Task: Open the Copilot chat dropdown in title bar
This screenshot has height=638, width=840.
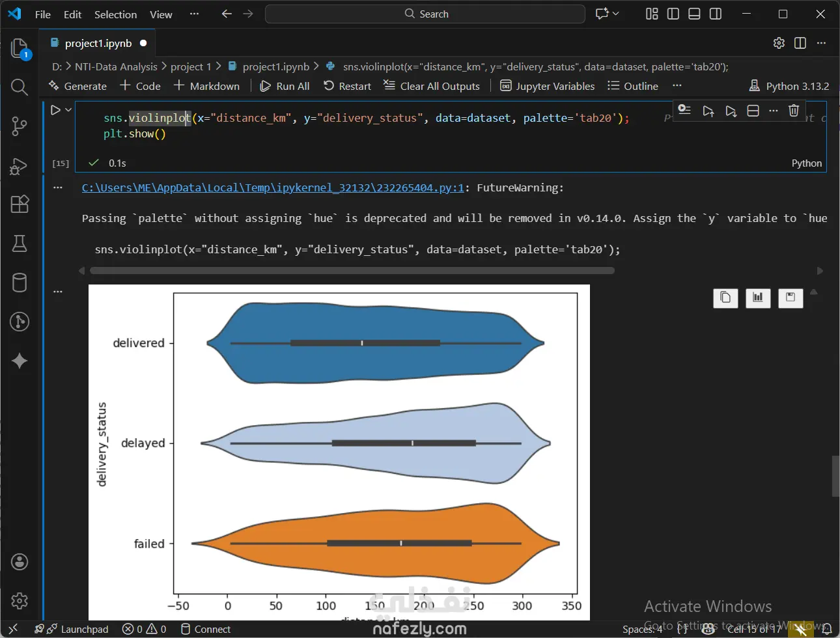Action: pos(615,14)
